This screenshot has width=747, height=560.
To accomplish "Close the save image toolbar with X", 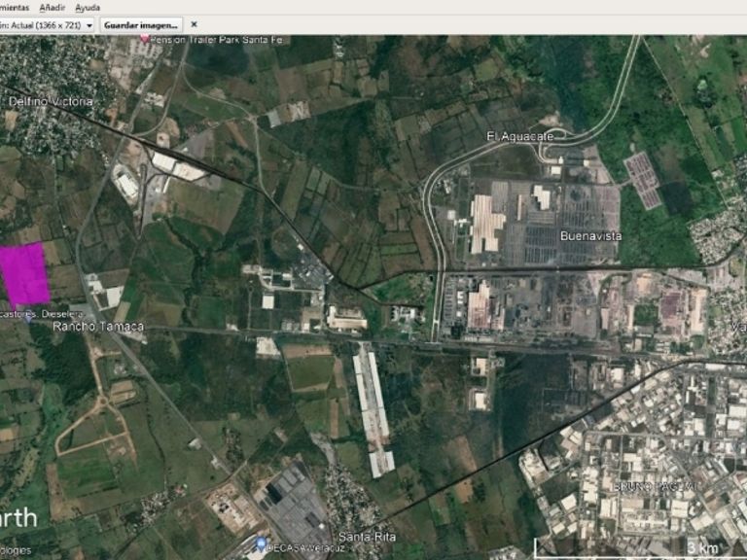I will (194, 24).
